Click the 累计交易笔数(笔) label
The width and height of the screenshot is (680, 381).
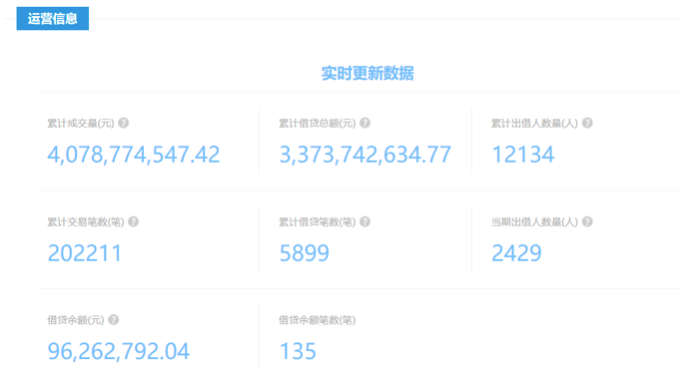86,222
